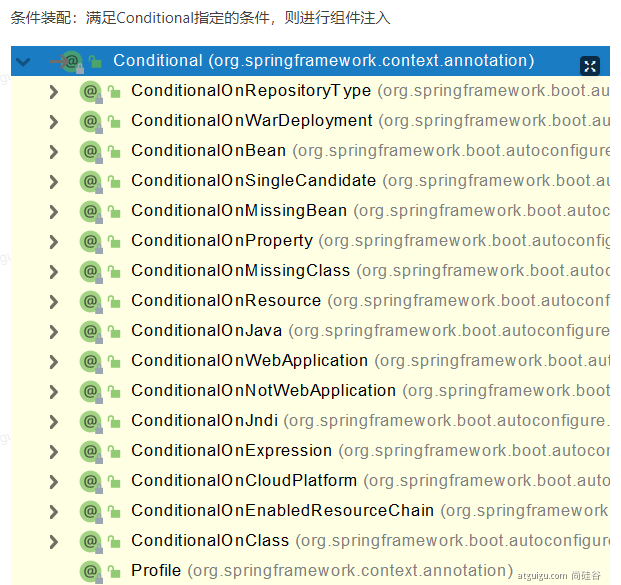
Task: Select ConditionalOnExpression annotation entry
Action: click(231, 451)
